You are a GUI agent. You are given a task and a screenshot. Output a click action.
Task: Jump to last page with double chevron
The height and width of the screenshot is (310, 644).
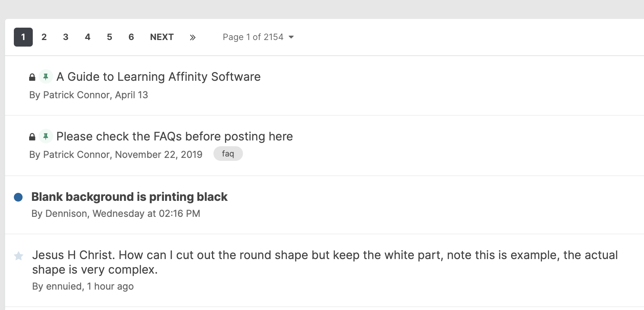[193, 37]
